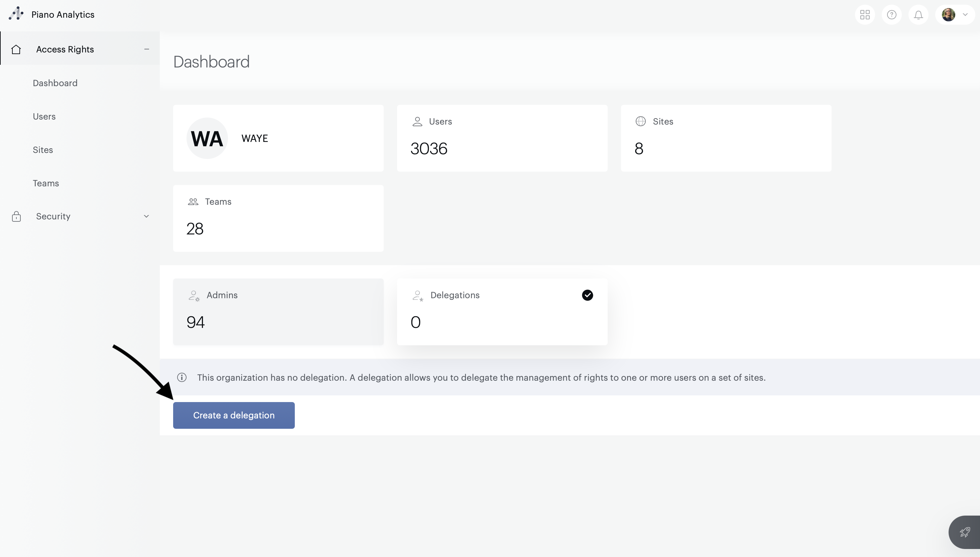This screenshot has width=980, height=557.
Task: Open the help question mark icon
Action: [x=891, y=15]
